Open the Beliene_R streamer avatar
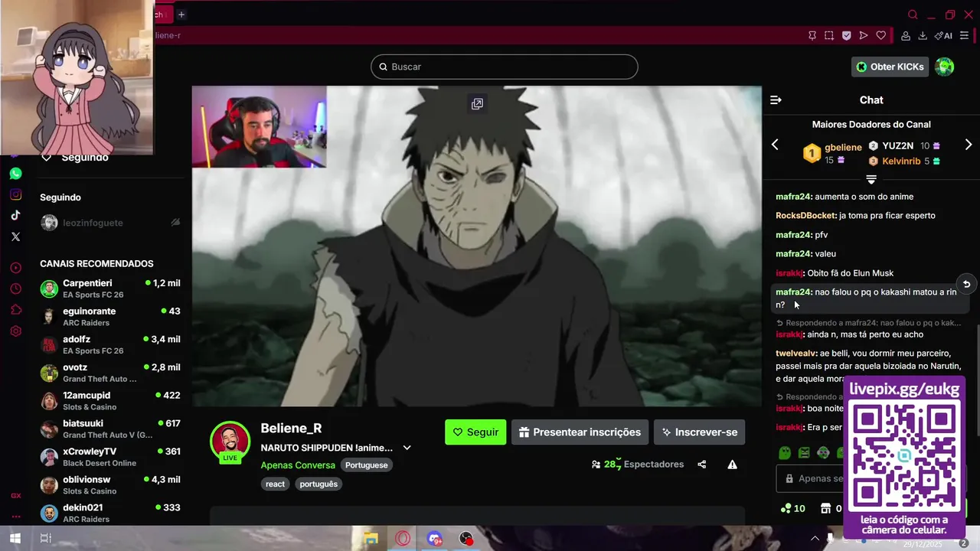 coord(230,442)
